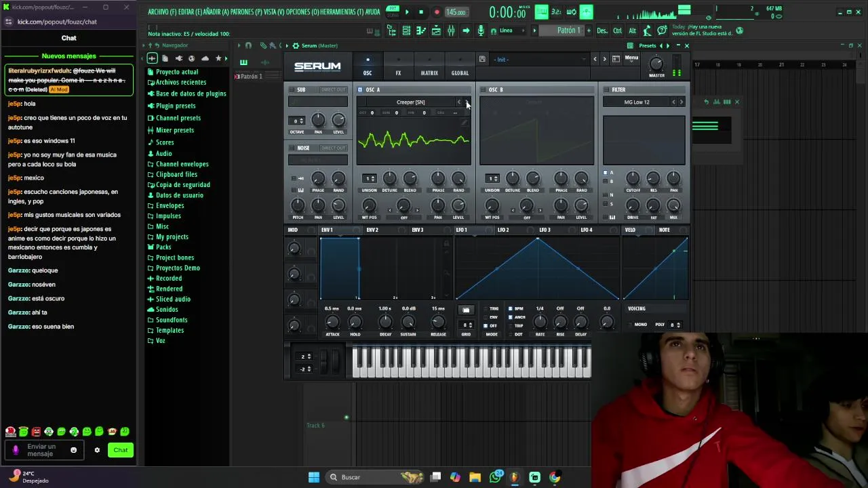Click the Windows Start button
Viewport: 868px width, 488px height.
coord(314,477)
